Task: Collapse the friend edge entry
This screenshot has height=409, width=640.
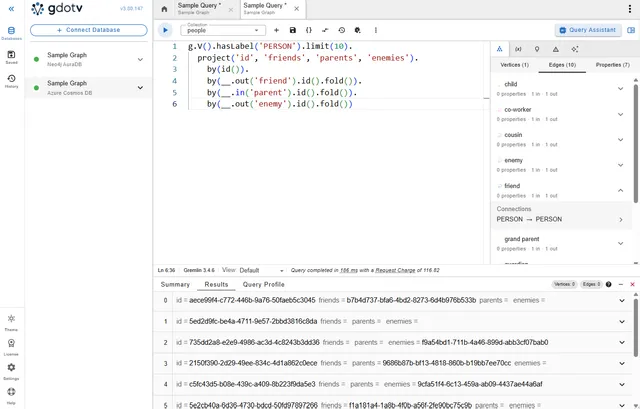Action: coord(620,190)
